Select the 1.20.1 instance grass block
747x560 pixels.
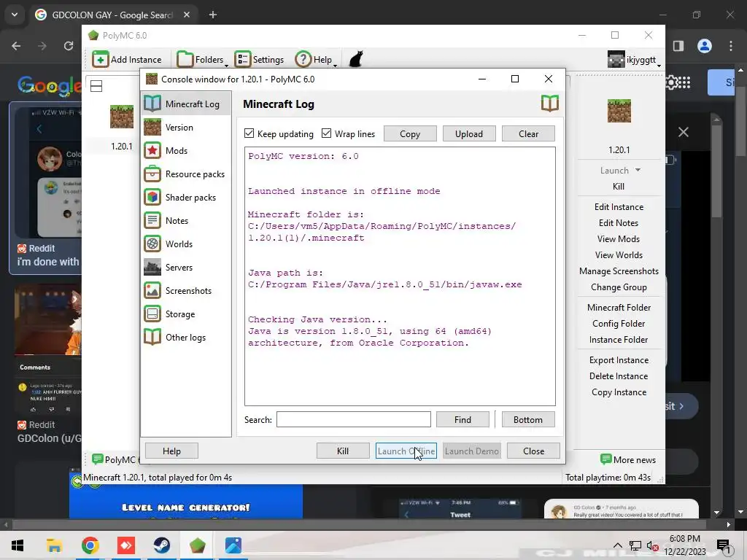point(122,117)
